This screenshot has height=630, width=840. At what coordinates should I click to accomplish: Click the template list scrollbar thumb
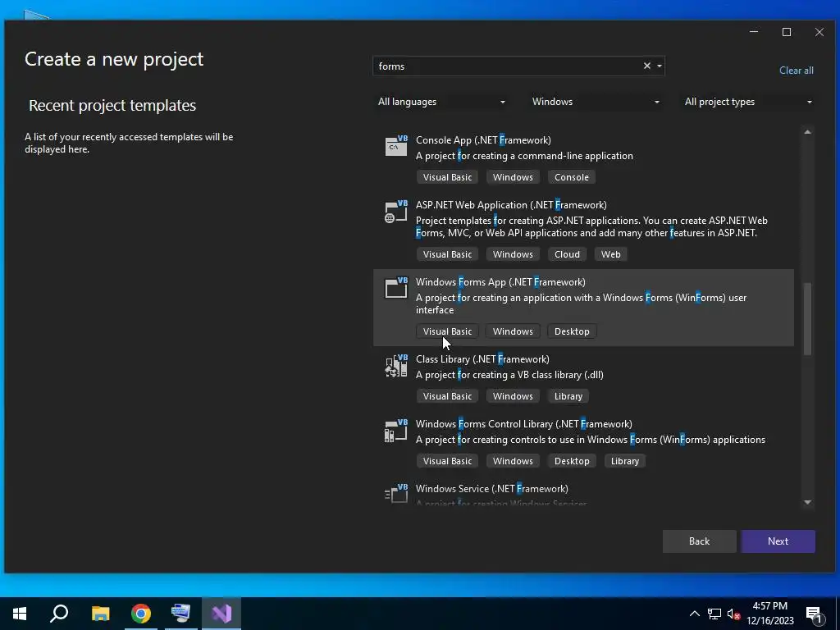[807, 319]
